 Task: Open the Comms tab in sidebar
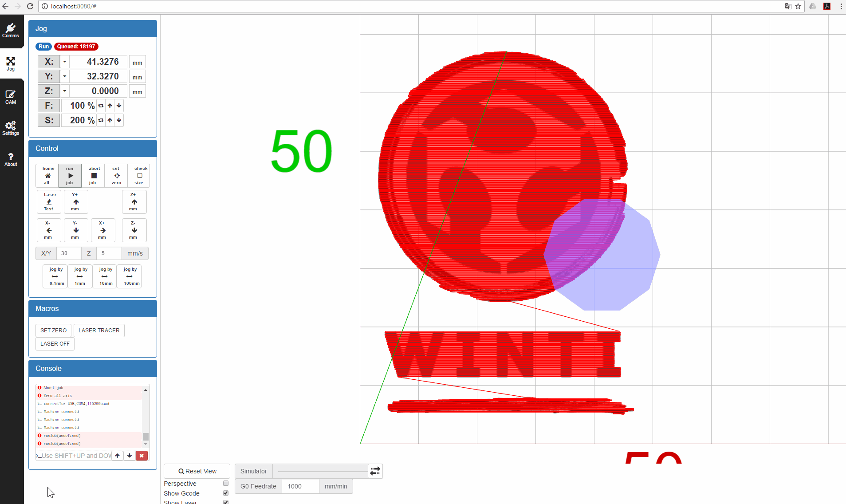pyautogui.click(x=11, y=31)
